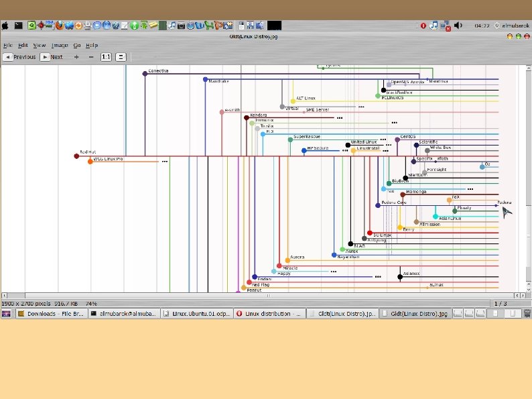Open the music notes launcher in panel
The image size is (532, 399).
pos(172,25)
